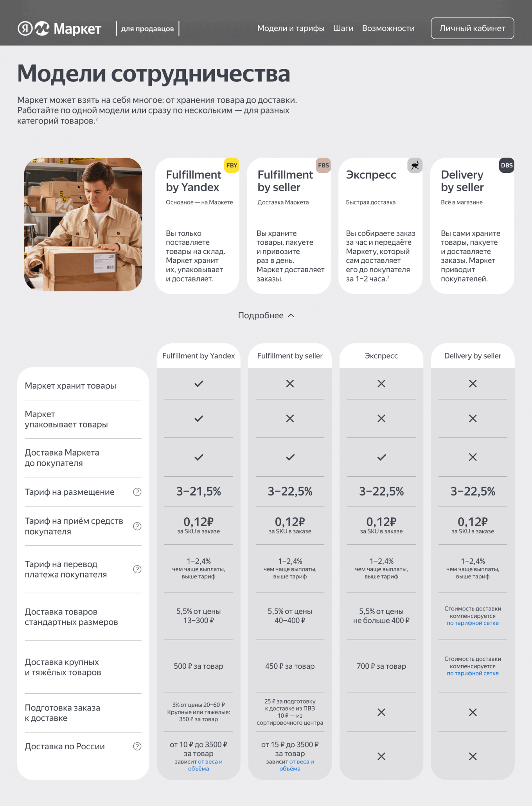The width and height of the screenshot is (532, 806).
Task: Click cross for Подготовка заказа under Delivery by seller
Action: [473, 713]
